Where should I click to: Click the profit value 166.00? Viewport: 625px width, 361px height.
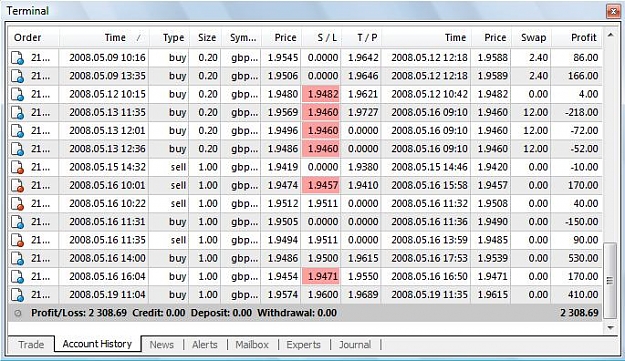583,76
